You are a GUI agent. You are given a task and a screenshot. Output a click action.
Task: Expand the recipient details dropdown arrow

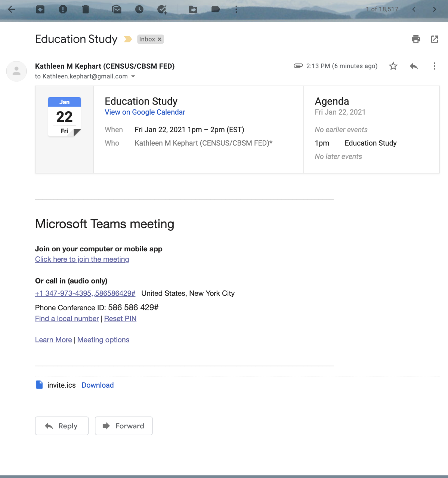pos(133,77)
